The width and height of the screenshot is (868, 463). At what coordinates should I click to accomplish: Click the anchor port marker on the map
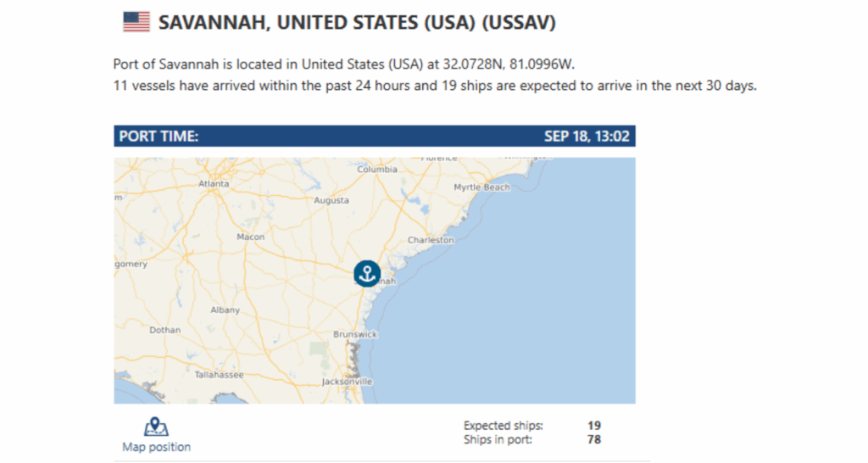367,274
